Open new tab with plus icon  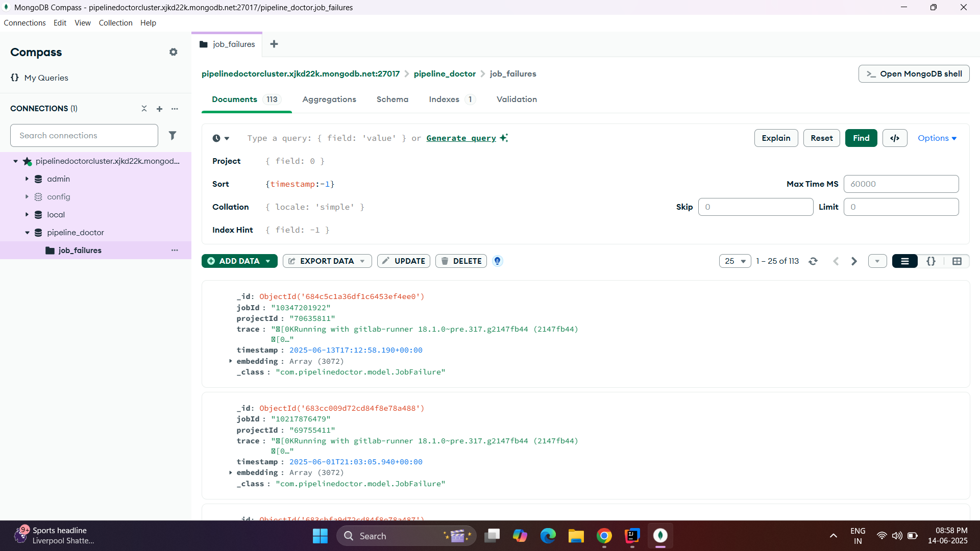(x=274, y=44)
